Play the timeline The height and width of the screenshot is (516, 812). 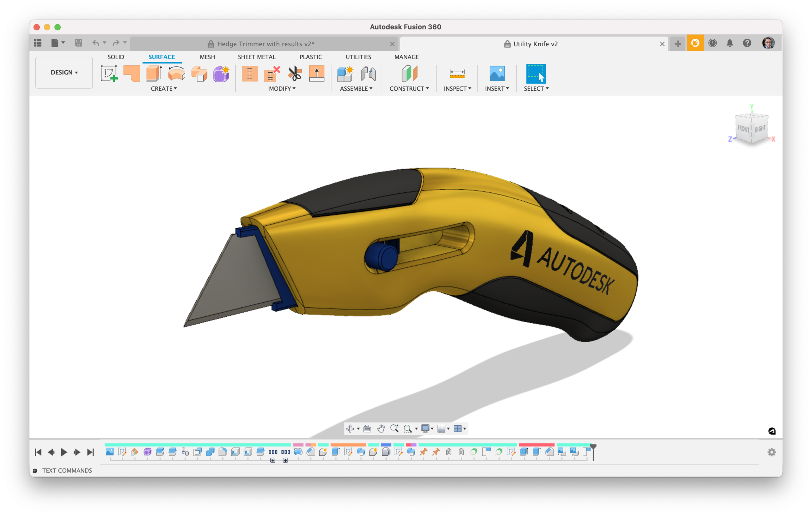pos(64,452)
